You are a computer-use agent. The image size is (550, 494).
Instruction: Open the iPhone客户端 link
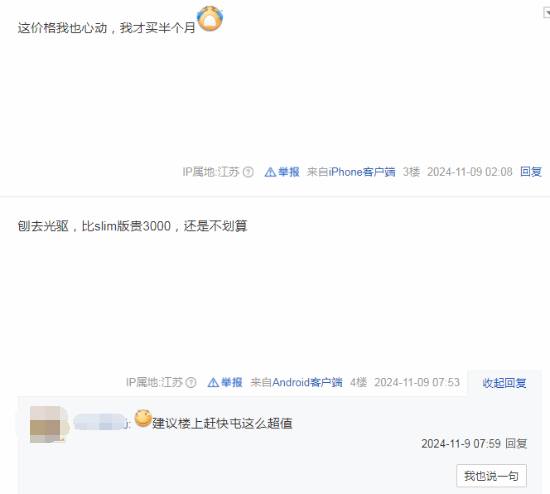click(x=362, y=172)
